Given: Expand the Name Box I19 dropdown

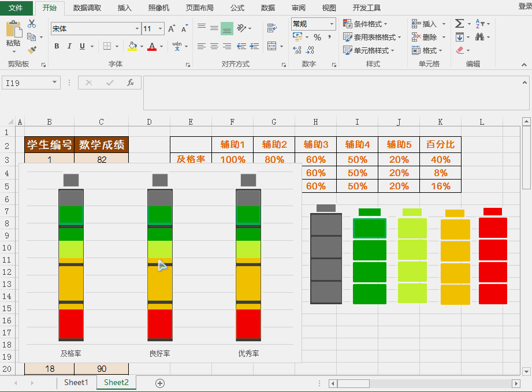Looking at the screenshot, I should click(x=54, y=83).
